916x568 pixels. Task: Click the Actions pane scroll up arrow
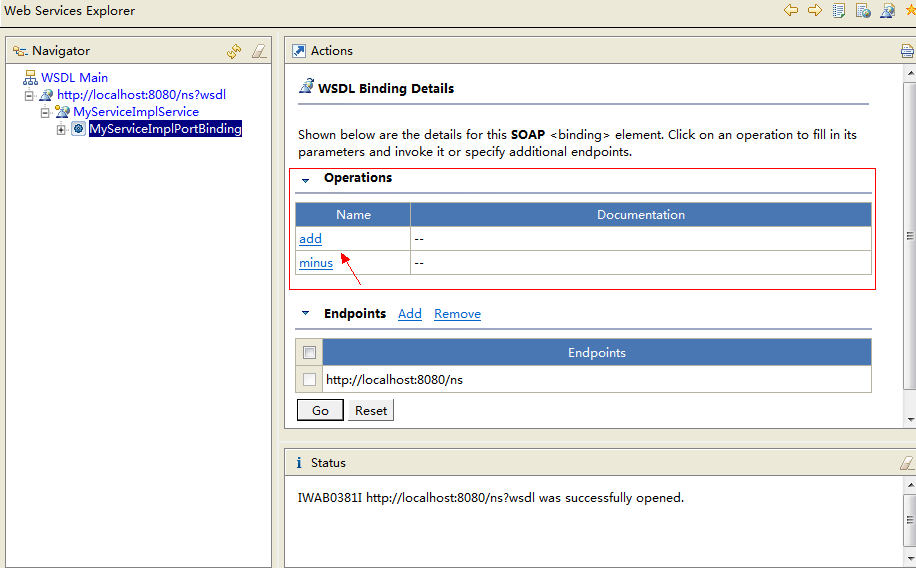[x=910, y=74]
